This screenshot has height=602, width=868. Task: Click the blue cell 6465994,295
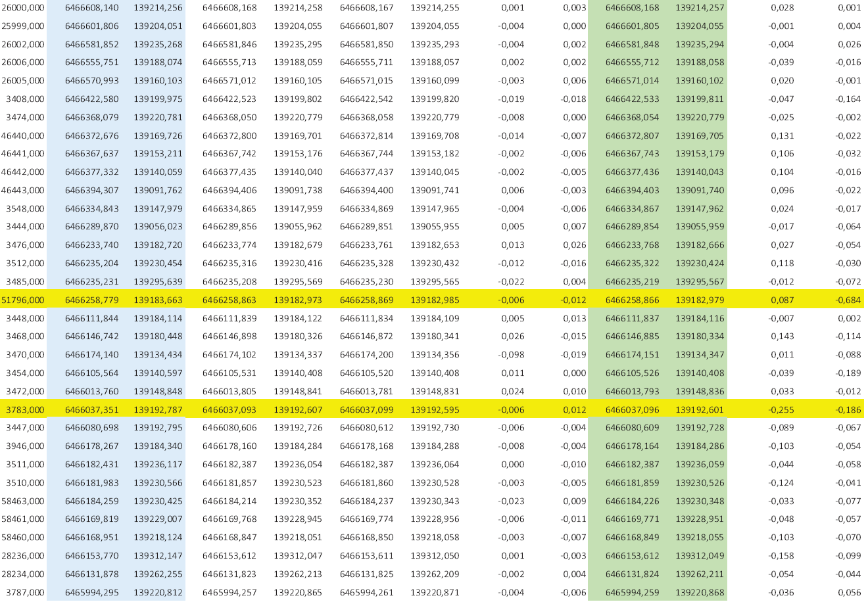(x=92, y=593)
